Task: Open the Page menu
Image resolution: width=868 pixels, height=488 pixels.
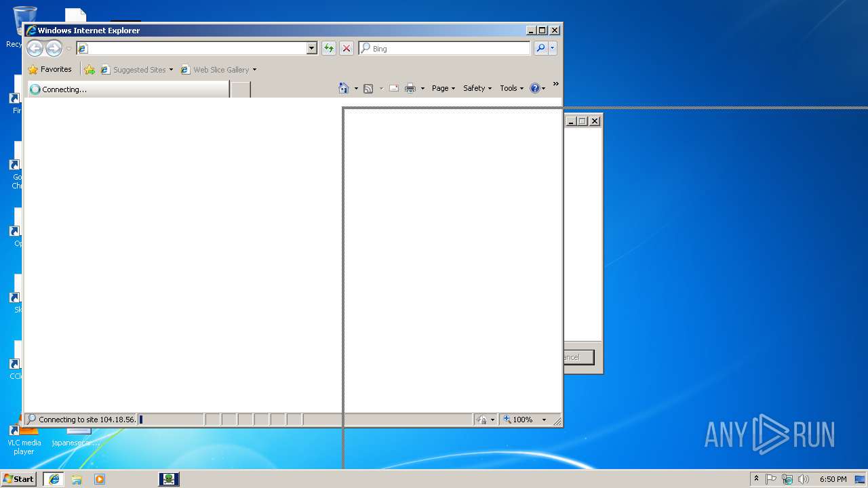Action: pos(443,88)
